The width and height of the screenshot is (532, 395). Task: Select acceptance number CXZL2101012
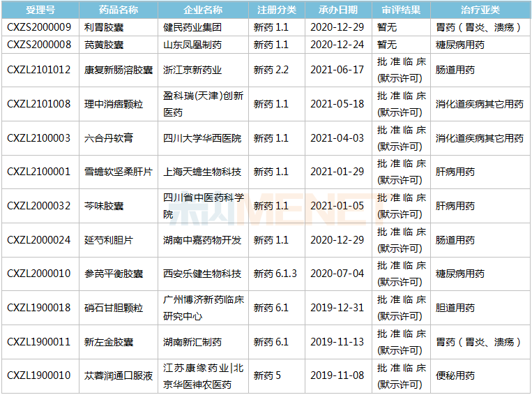click(38, 70)
